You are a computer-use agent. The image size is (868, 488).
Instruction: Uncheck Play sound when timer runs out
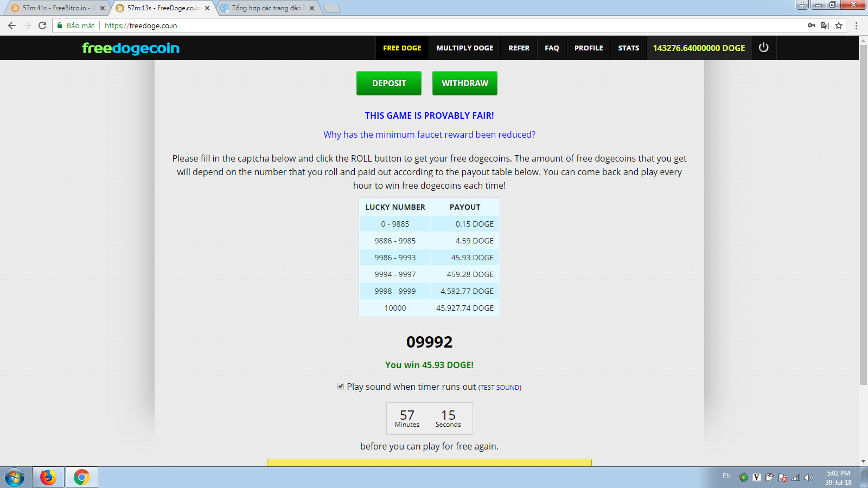(341, 386)
